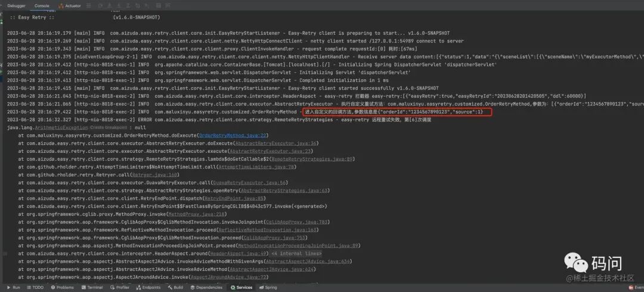Click the Easy Retry banner version text

(x=137, y=18)
